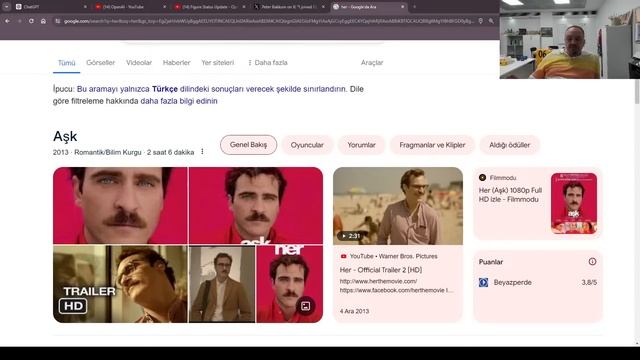Select the Genel Bakış chip
This screenshot has width=640, height=360.
(248, 145)
